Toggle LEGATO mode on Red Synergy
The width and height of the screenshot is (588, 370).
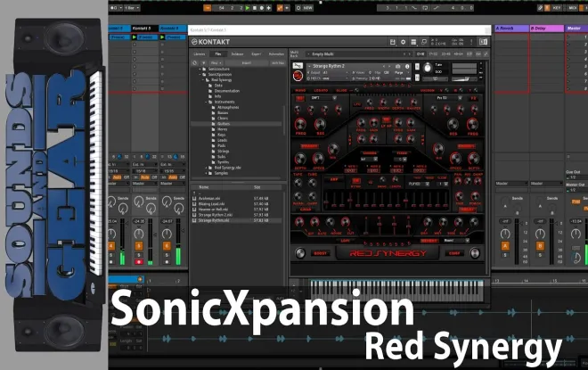pos(321,90)
